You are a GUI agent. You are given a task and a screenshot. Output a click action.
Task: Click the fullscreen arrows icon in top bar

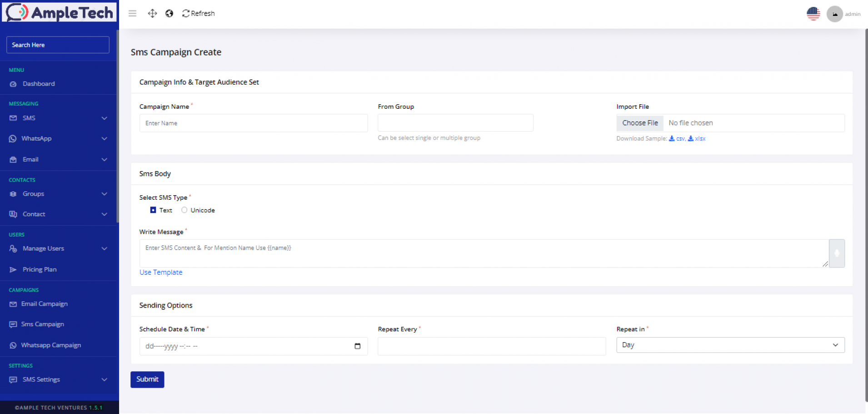click(x=152, y=14)
